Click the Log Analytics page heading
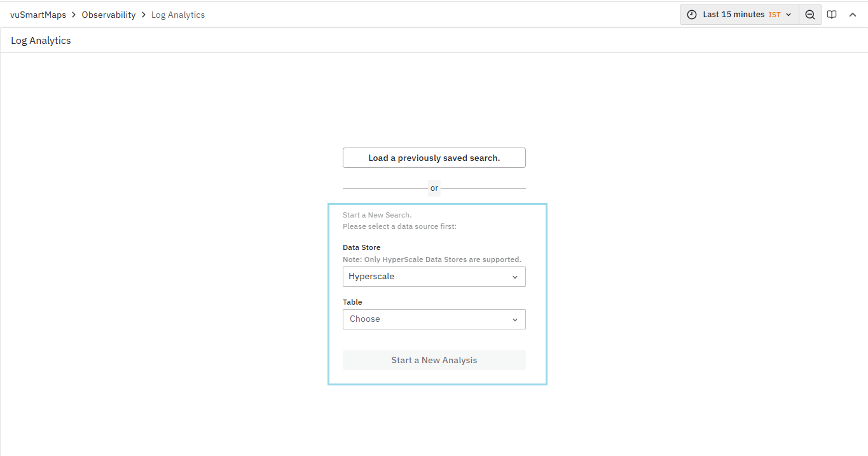 (41, 41)
